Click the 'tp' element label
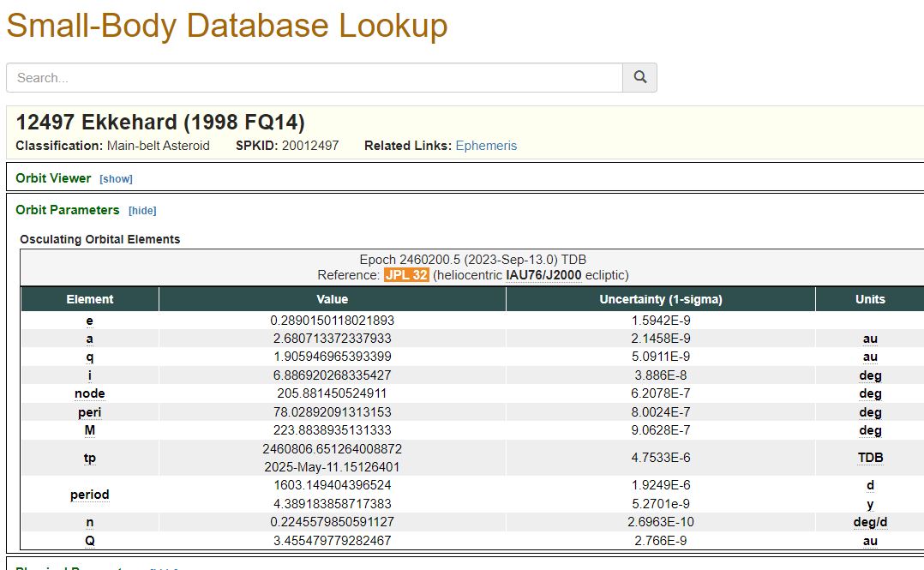The height and width of the screenshot is (570, 924). pos(90,458)
